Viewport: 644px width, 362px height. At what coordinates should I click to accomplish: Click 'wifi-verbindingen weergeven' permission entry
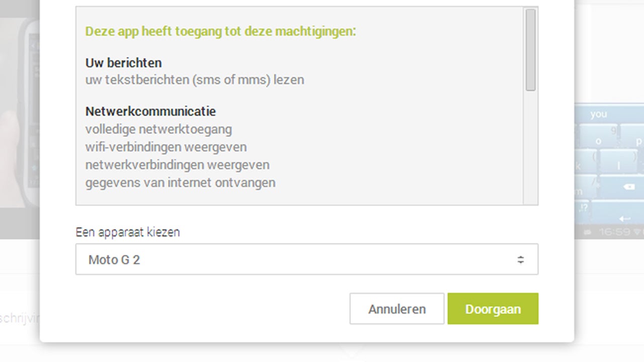tap(166, 147)
